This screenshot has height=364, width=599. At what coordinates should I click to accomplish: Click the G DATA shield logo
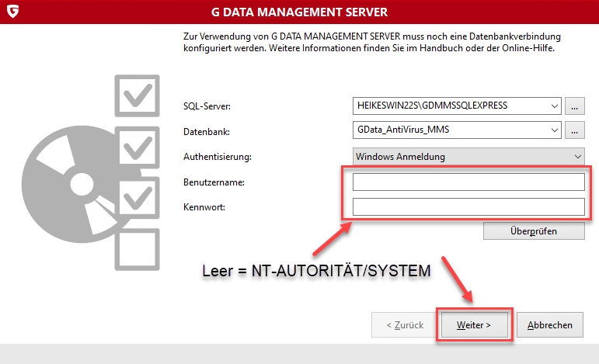point(13,12)
